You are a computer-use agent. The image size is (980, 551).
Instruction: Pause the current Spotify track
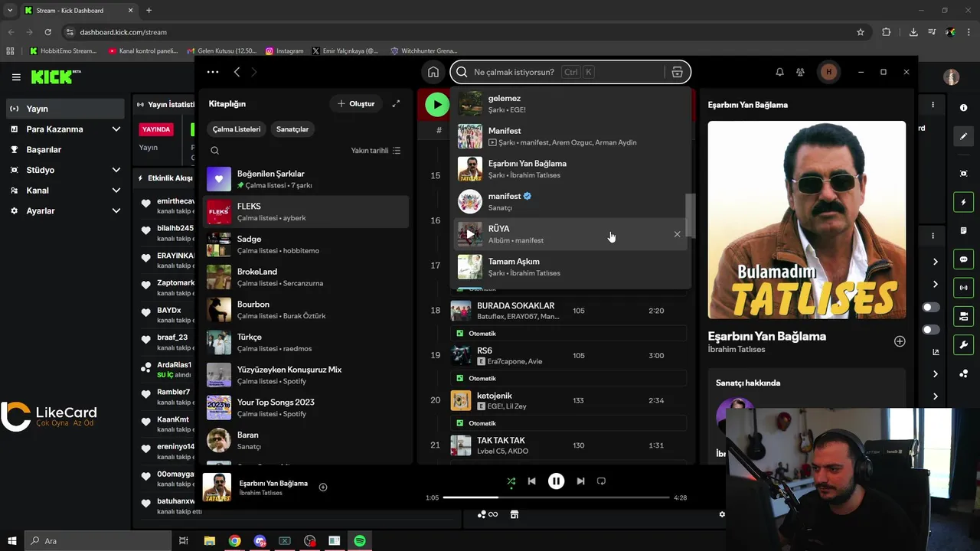pyautogui.click(x=556, y=481)
